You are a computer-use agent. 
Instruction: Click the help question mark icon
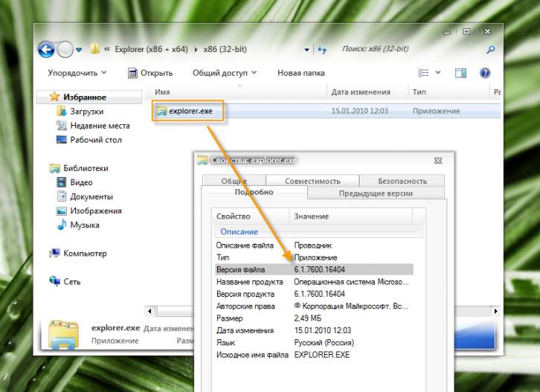(x=485, y=73)
